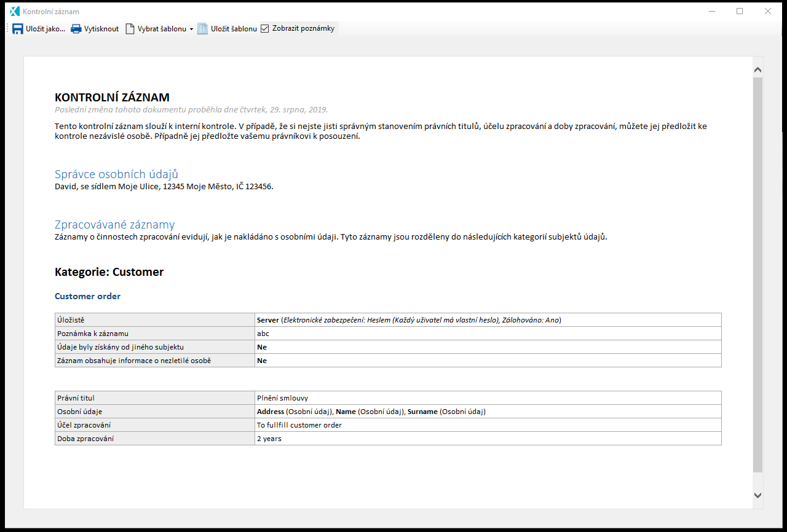This screenshot has width=787, height=532.
Task: Click the scrollbar up arrow
Action: point(757,70)
